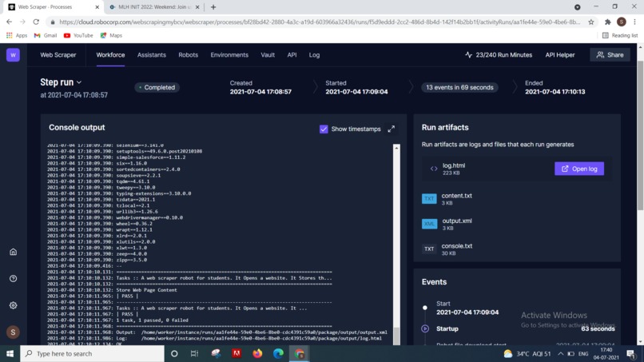Screen dimensions: 644x362
Task: Go back to the previous page
Action: (9, 22)
